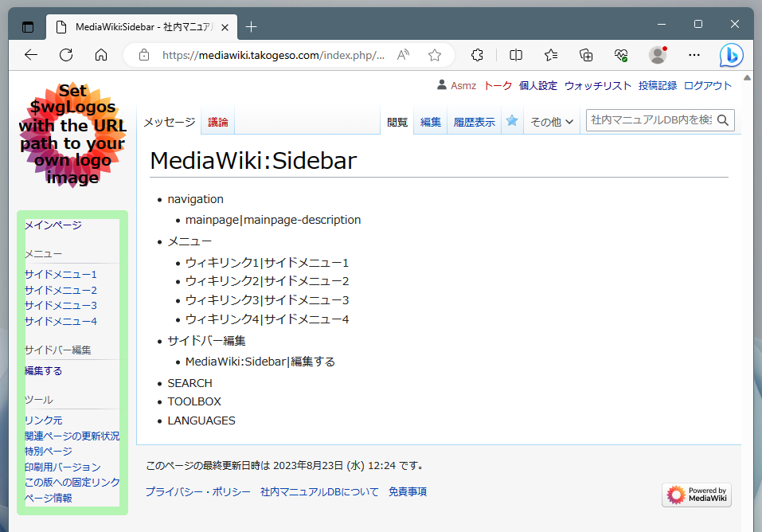Open the ログアウト link
The width and height of the screenshot is (762, 532).
pos(707,86)
